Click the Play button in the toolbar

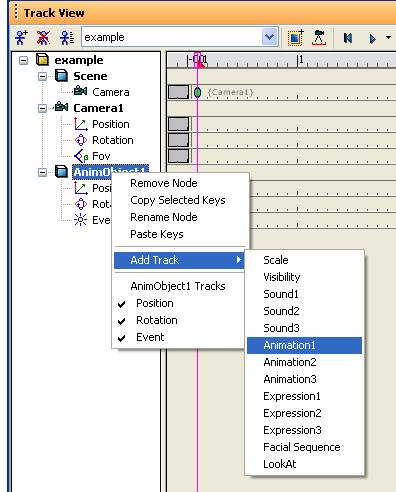[x=372, y=39]
